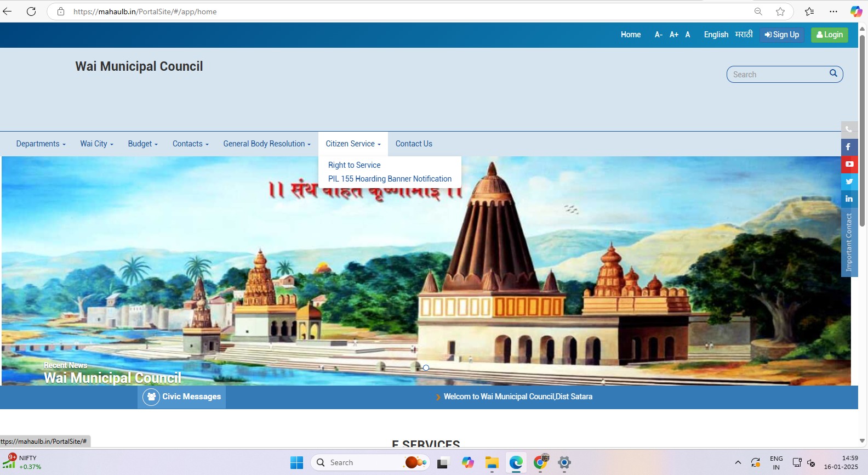Screen dimensions: 868x475
Task: Click the Microsoft Edge taskbar icon
Action: pyautogui.click(x=516, y=463)
